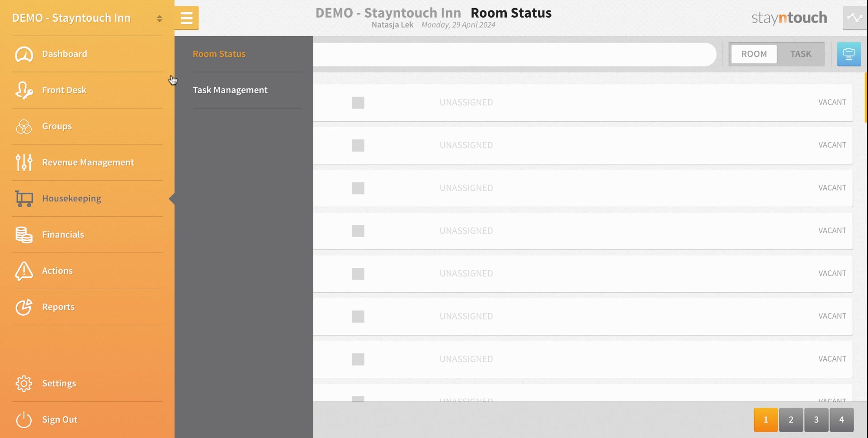Select Room Status submenu item
The width and height of the screenshot is (868, 438).
219,54
